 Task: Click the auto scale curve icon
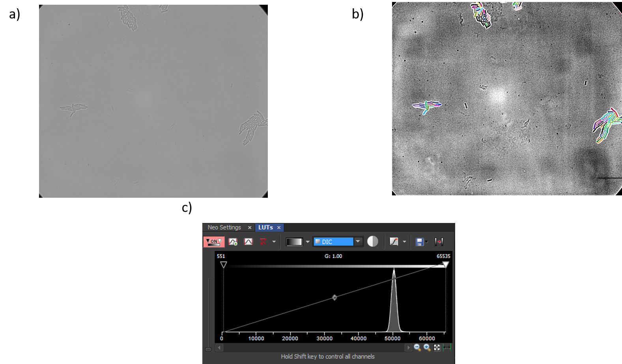click(x=248, y=241)
